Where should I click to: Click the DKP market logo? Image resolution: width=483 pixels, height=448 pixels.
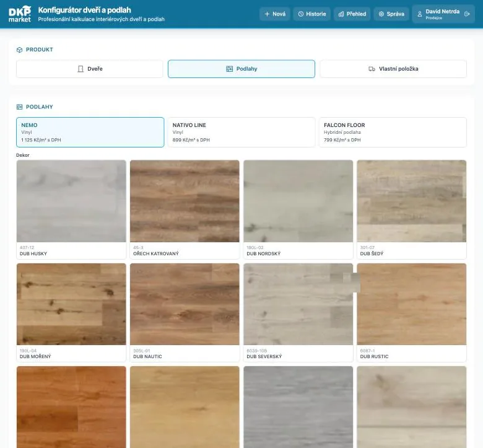(20, 14)
